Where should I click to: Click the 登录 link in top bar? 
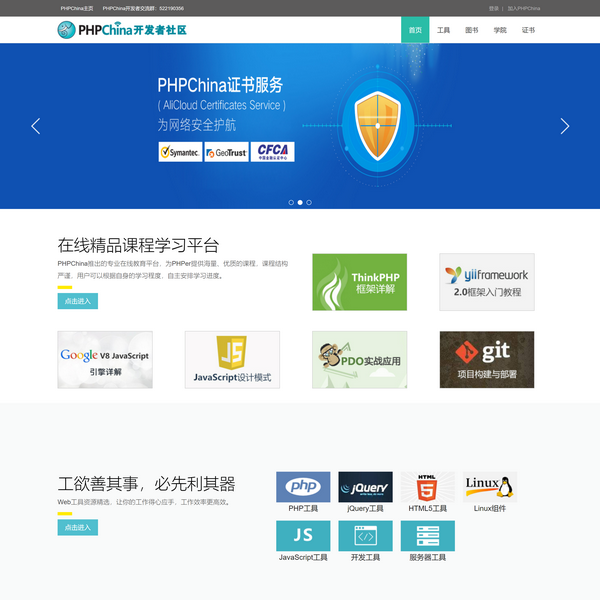pos(494,8)
